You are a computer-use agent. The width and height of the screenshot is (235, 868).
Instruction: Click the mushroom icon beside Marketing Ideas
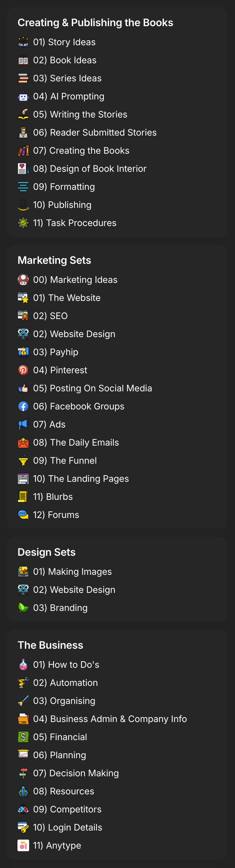tap(23, 280)
